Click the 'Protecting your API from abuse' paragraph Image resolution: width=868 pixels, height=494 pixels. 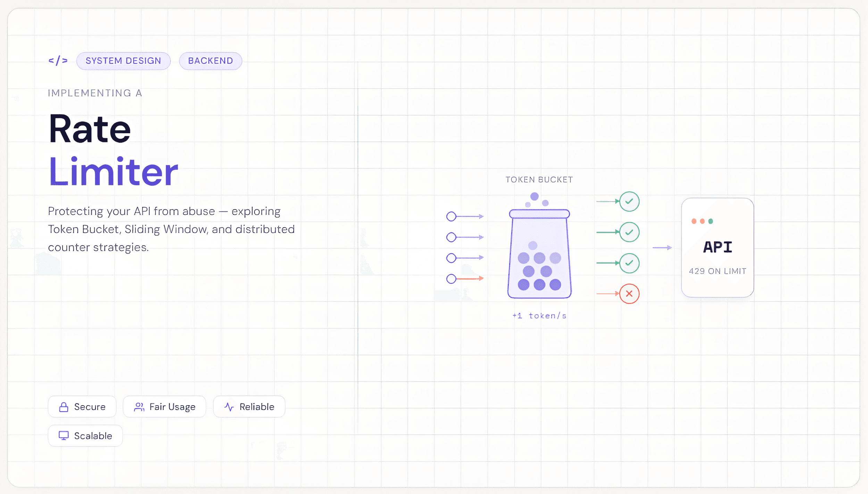[x=171, y=229]
